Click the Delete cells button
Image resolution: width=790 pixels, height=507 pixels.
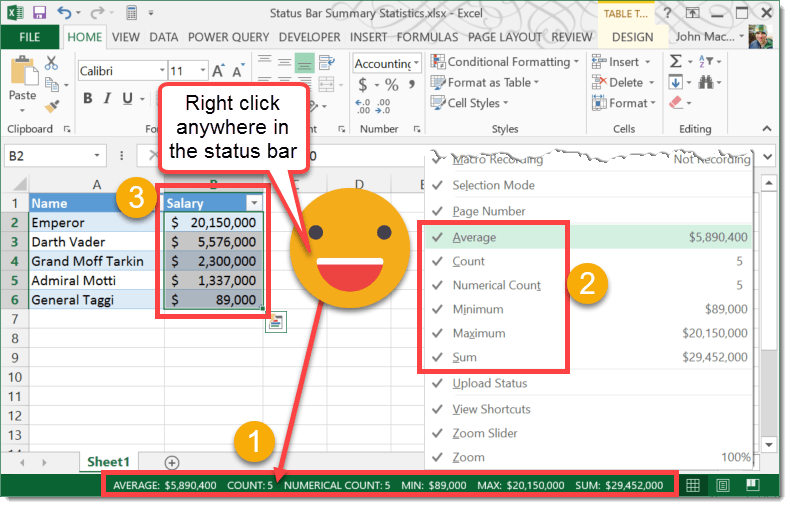623,82
